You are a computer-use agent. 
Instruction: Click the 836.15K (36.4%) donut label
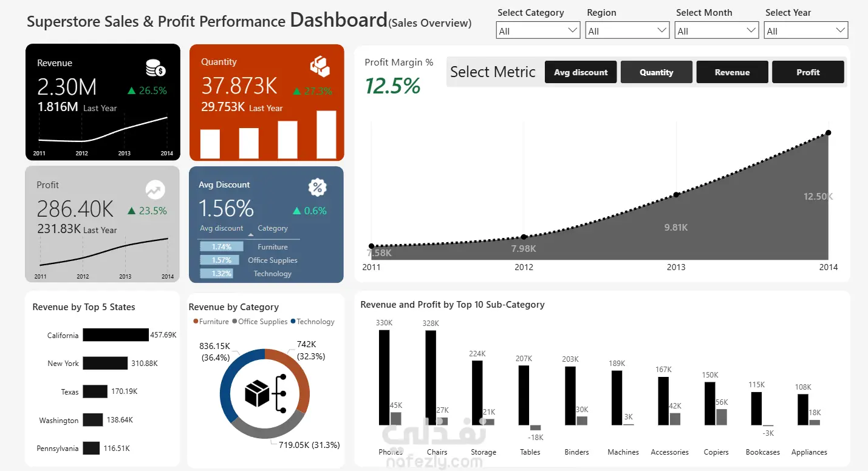(x=215, y=351)
